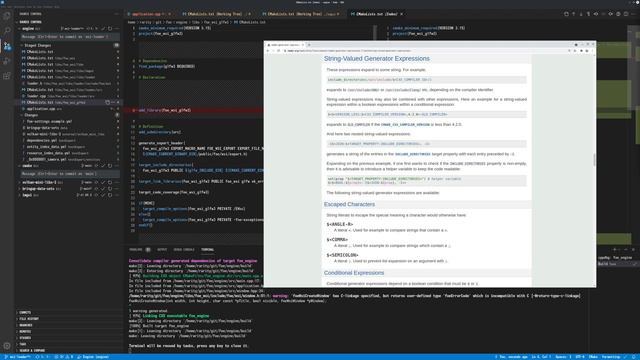Open the Extensions view in activity bar

click(7, 76)
